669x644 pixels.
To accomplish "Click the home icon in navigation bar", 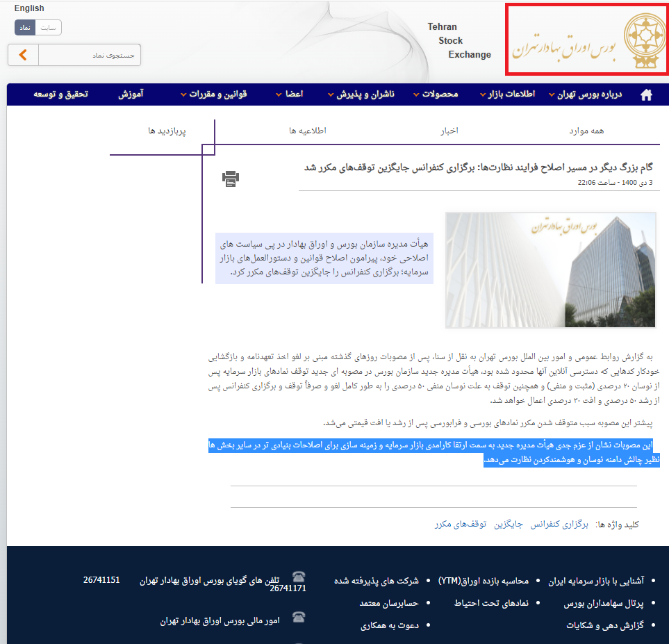I will [x=646, y=94].
